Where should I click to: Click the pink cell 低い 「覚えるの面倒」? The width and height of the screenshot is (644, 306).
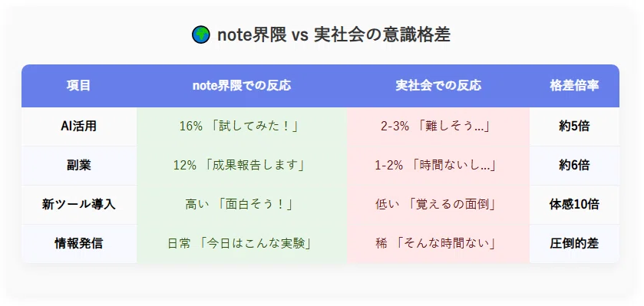click(x=438, y=204)
